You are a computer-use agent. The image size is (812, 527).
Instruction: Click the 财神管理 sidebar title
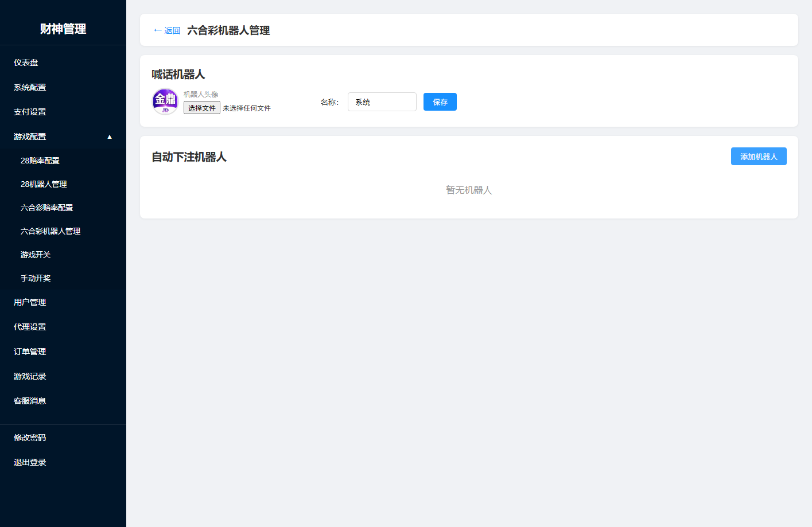(x=63, y=29)
